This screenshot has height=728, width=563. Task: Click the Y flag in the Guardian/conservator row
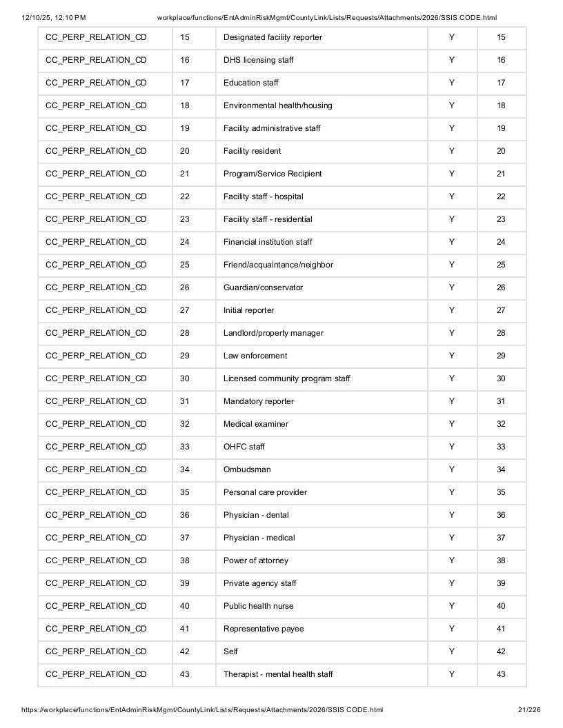[x=452, y=287]
